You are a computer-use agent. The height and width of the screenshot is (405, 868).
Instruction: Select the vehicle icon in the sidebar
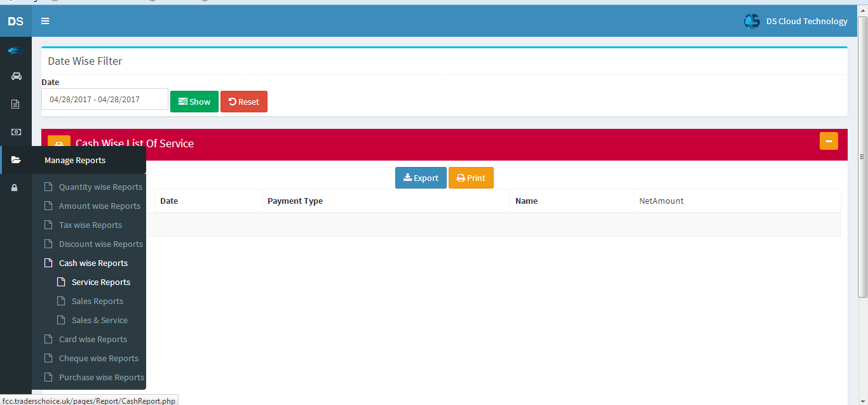(15, 76)
